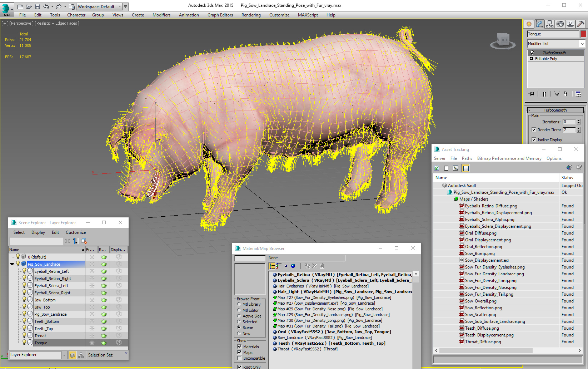Screen dimensions: 588x369
Task: Click the layers icon in Layer Explorer footer
Action: 73,355
